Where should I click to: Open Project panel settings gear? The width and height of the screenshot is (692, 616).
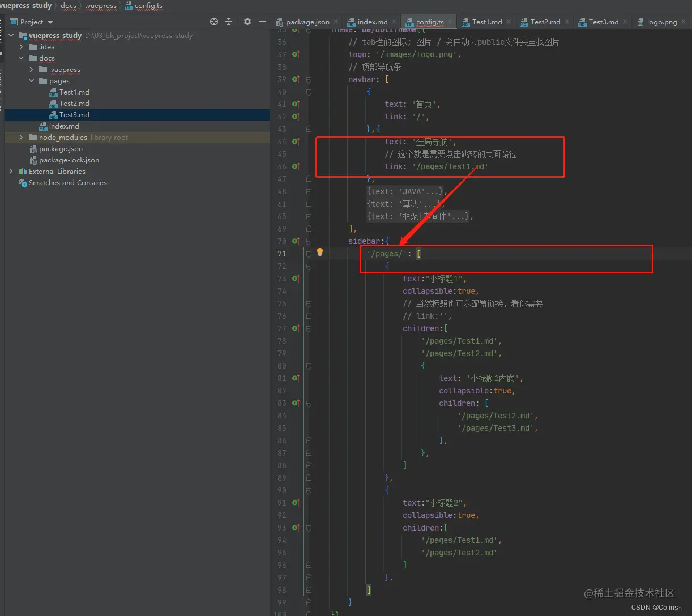click(247, 22)
